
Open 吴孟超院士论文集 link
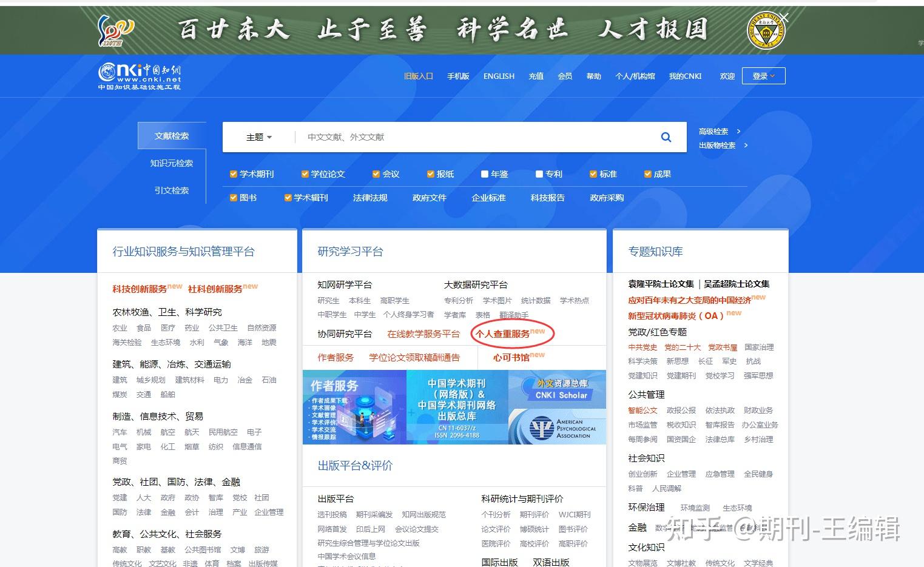(737, 284)
